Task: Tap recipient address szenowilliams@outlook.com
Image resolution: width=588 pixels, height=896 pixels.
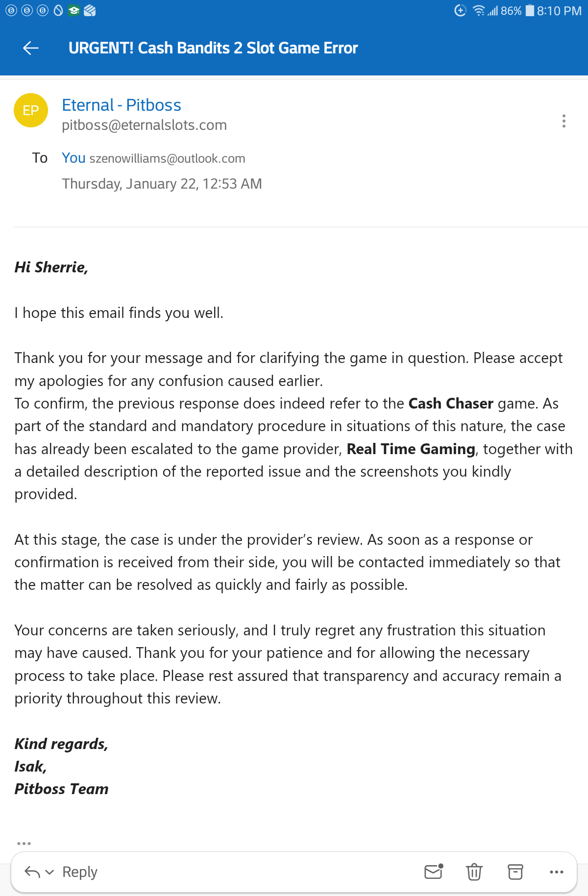Action: (x=167, y=159)
